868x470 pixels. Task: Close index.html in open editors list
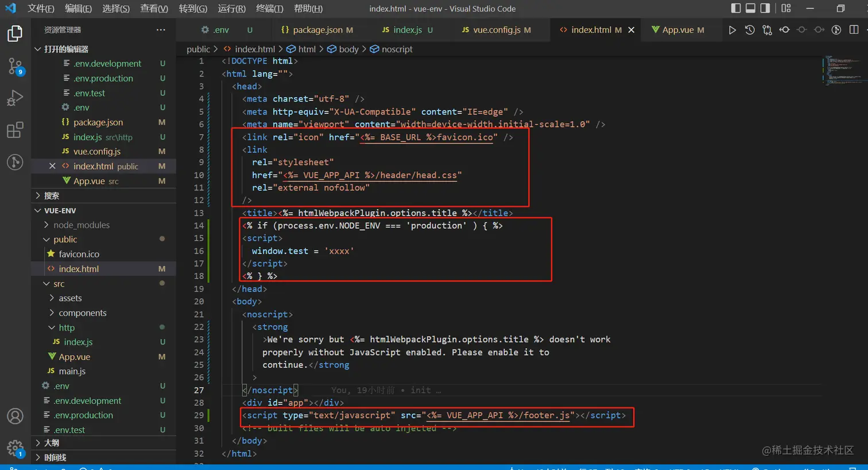[52, 166]
